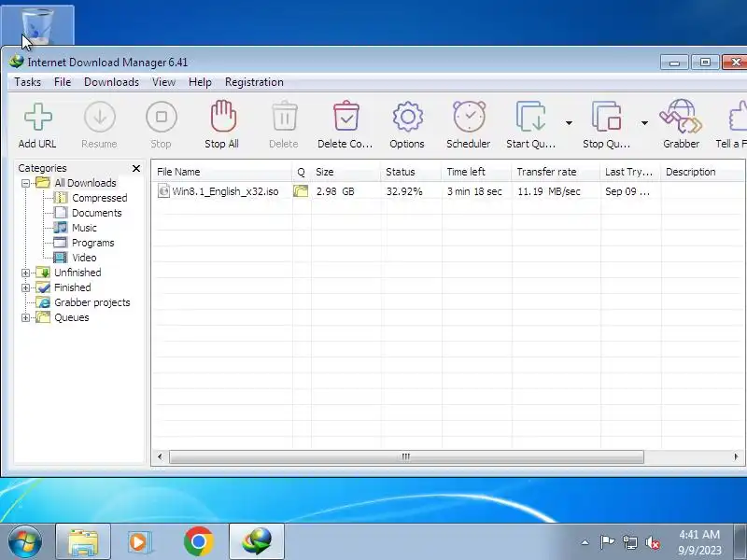Expand the Finished category node
The width and height of the screenshot is (747, 560).
coord(26,287)
